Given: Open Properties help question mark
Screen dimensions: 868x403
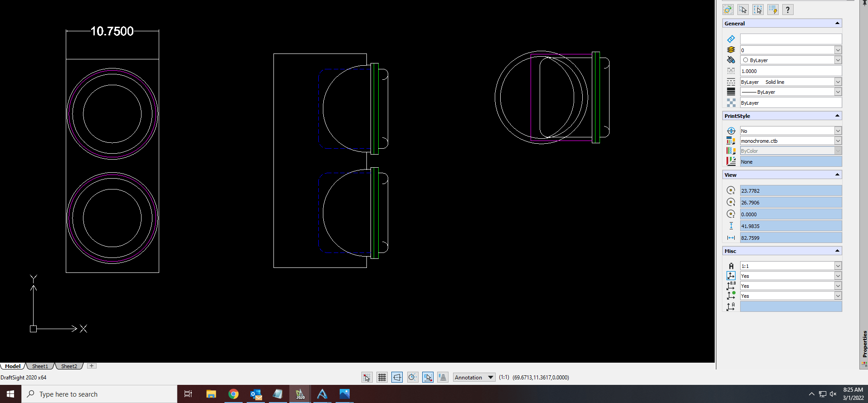Looking at the screenshot, I should [788, 10].
